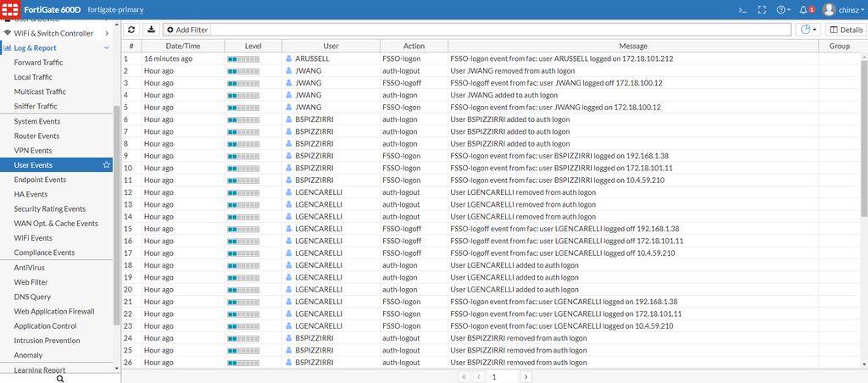Open the time range chart dropdown
The width and height of the screenshot is (868, 383).
tap(808, 30)
